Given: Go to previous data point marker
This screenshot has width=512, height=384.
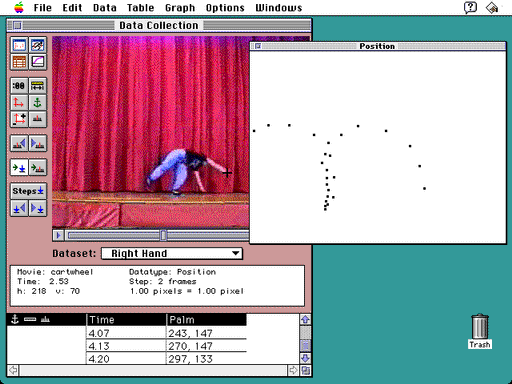Looking at the screenshot, I should [19, 143].
